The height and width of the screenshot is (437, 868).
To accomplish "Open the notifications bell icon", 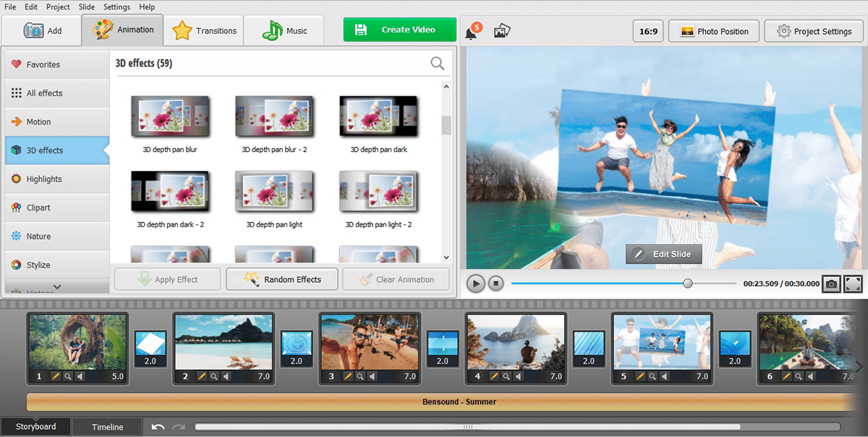I will [472, 32].
